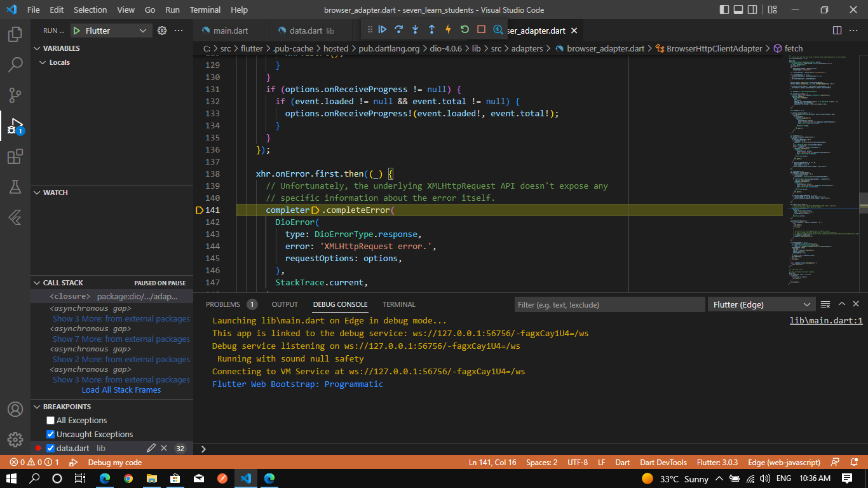Restart debugging with green circular arrow
Image resolution: width=868 pixels, height=488 pixels.
(x=465, y=29)
